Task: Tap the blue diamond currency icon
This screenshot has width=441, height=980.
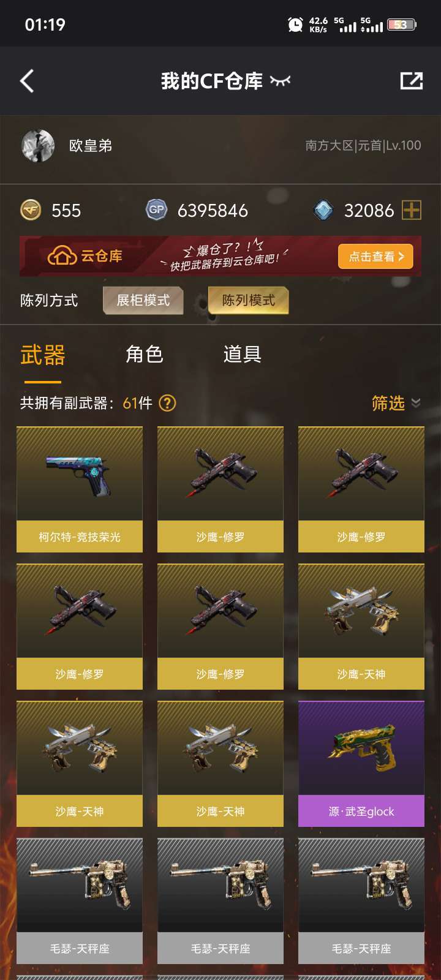Action: click(323, 210)
